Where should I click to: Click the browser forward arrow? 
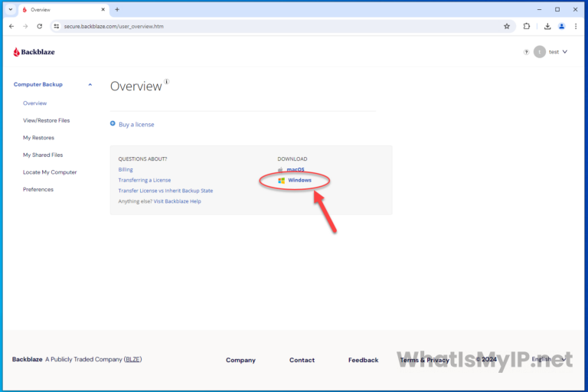25,26
